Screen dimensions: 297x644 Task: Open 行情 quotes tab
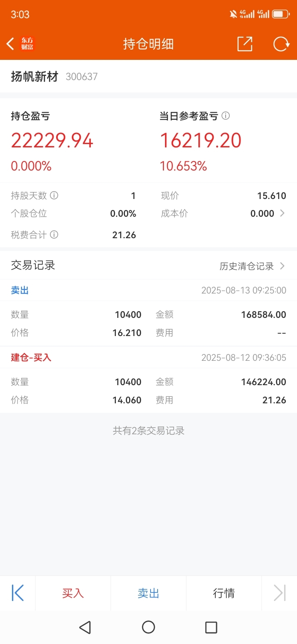point(224,593)
